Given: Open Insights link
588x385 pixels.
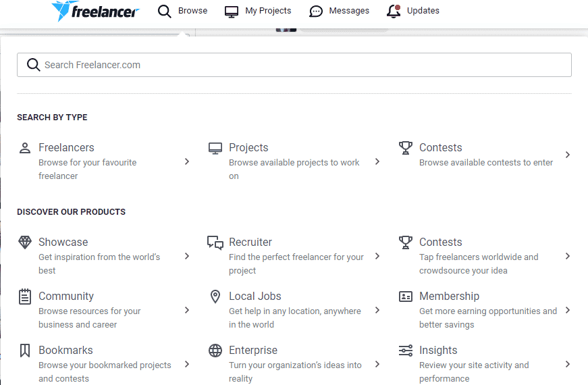Looking at the screenshot, I should click(438, 350).
